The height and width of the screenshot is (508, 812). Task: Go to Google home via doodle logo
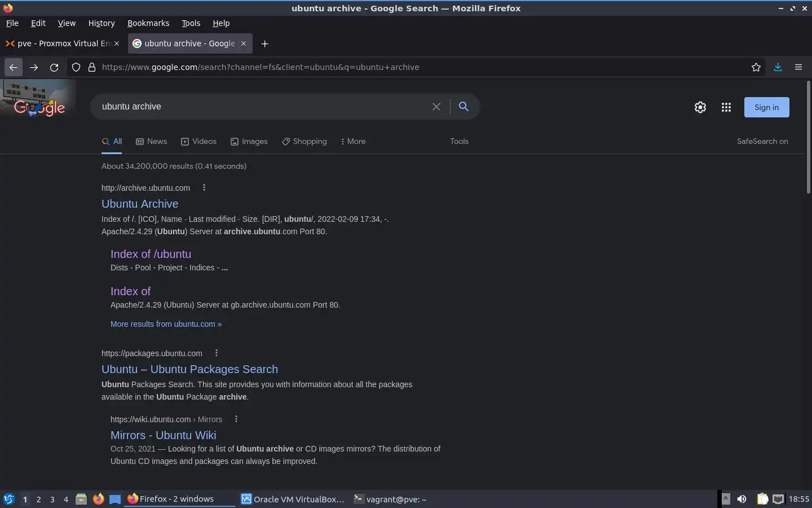point(38,98)
